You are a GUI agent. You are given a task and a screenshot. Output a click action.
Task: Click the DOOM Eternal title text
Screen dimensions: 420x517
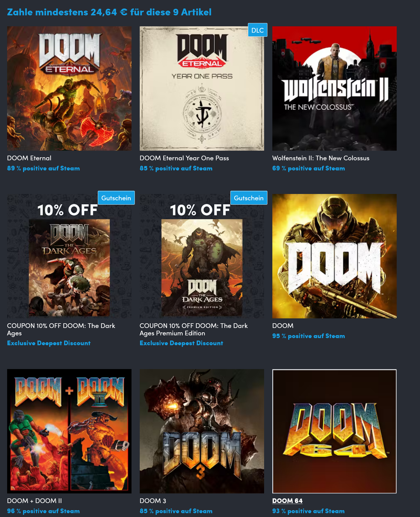point(29,158)
